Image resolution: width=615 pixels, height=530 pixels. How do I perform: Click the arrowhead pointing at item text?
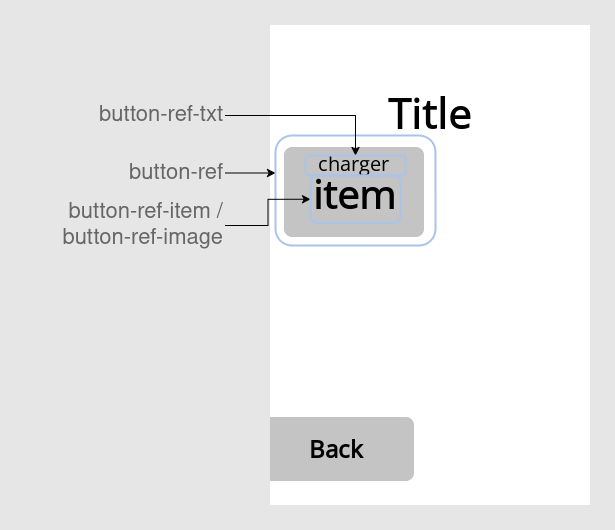306,198
